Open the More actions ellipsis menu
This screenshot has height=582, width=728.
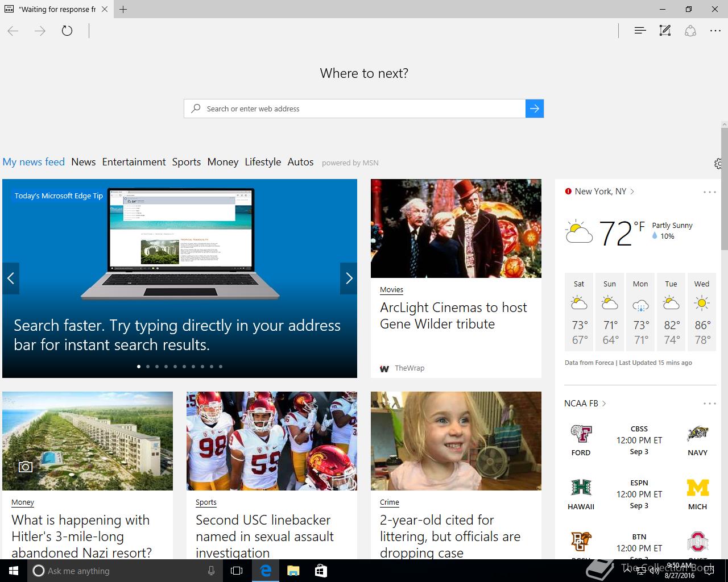tap(715, 31)
